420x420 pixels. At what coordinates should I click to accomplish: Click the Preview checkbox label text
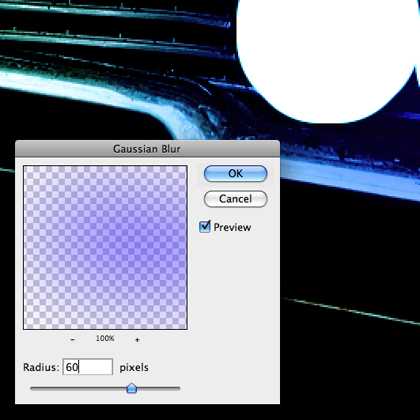232,227
